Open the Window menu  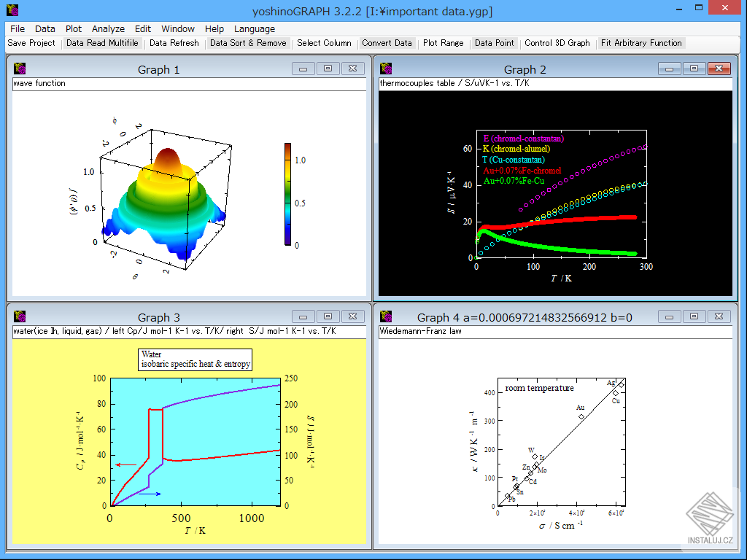[178, 28]
